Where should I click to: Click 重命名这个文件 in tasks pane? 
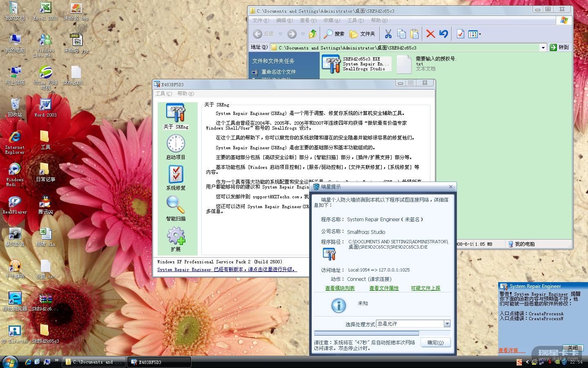point(278,72)
